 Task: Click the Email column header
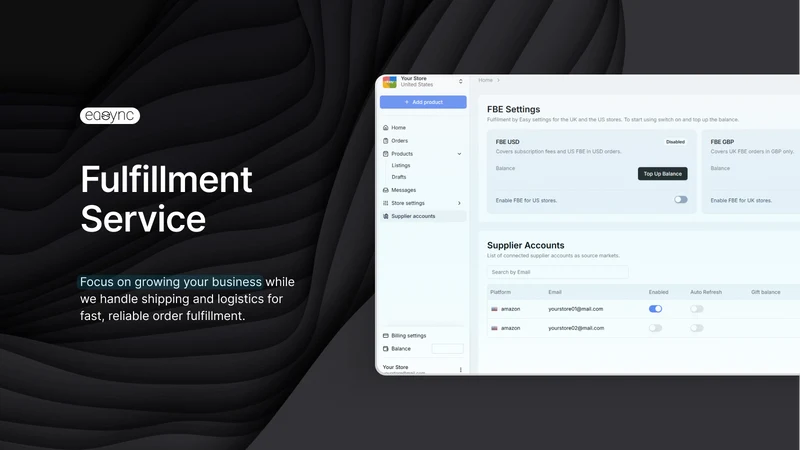tap(555, 292)
